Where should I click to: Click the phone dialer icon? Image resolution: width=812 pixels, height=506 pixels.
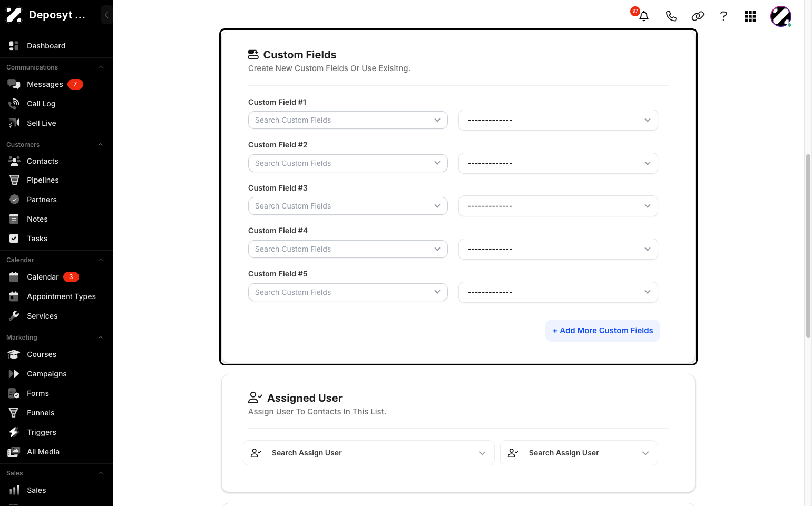[671, 16]
